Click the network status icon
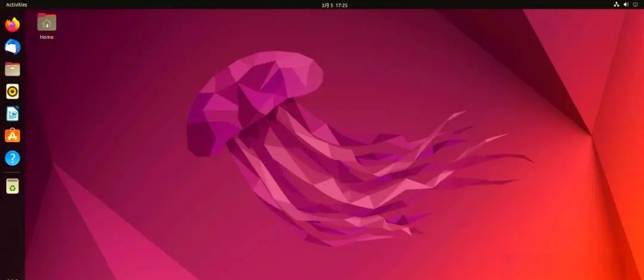The image size is (644, 280). pos(616,5)
